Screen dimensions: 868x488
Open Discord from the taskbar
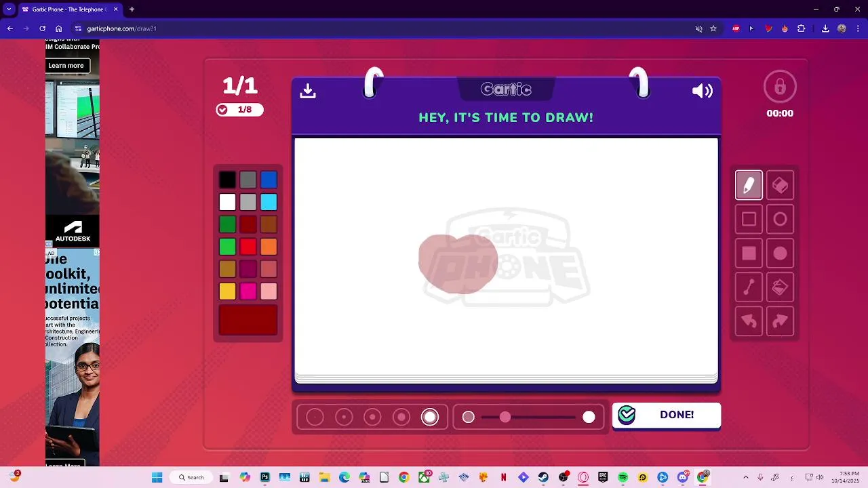(x=683, y=477)
